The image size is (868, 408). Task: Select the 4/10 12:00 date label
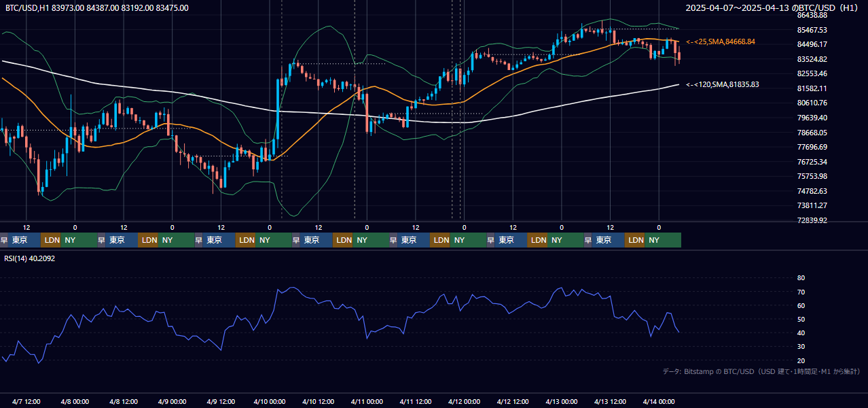(x=318, y=401)
